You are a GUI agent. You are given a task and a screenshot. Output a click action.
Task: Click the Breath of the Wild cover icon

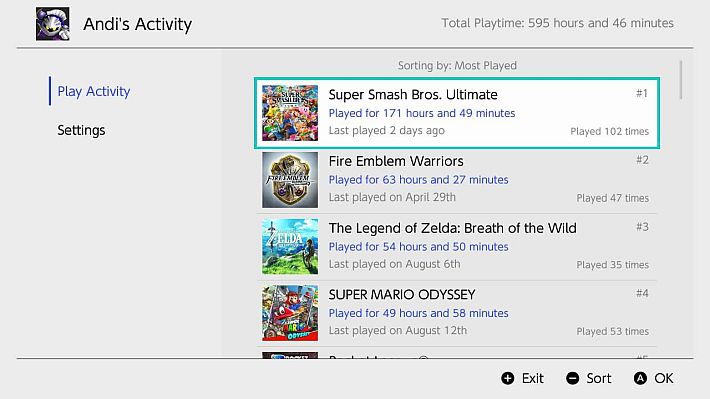[290, 246]
